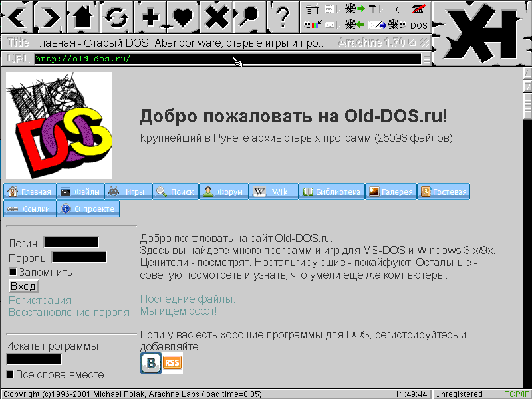Open the 'Поиск' navigation tab
532x399 pixels.
click(x=176, y=192)
